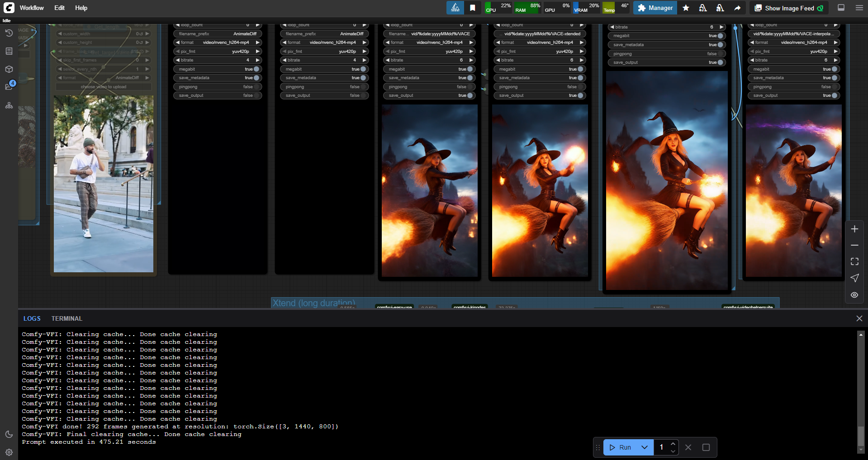Switch to the TERMINAL tab
Viewport: 868px width, 460px height.
coord(66,318)
